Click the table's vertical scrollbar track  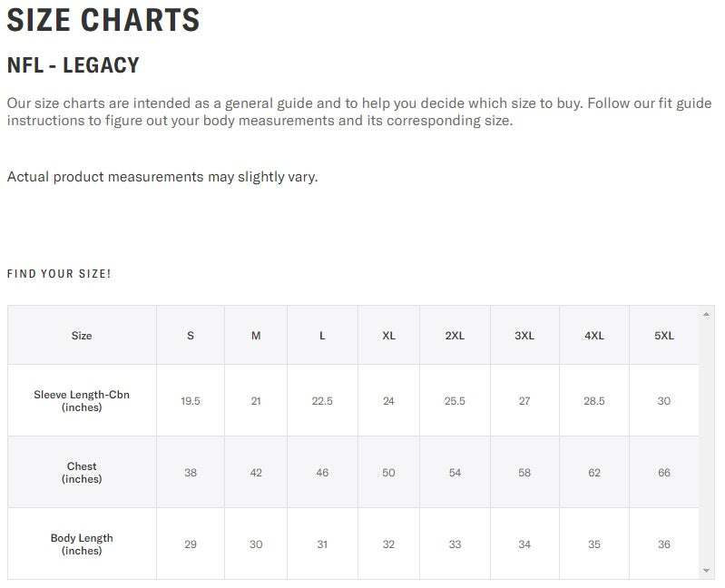point(707,442)
